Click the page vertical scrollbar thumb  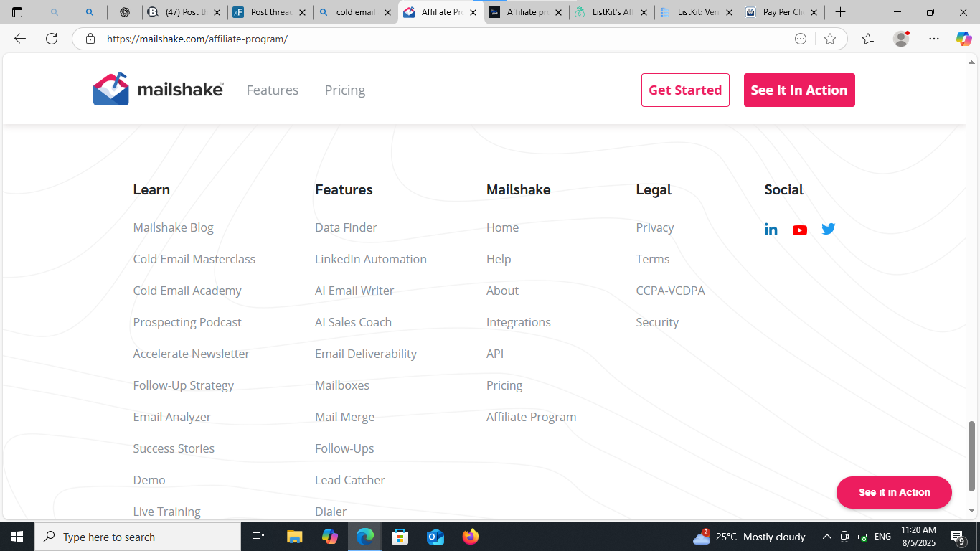[x=972, y=456]
